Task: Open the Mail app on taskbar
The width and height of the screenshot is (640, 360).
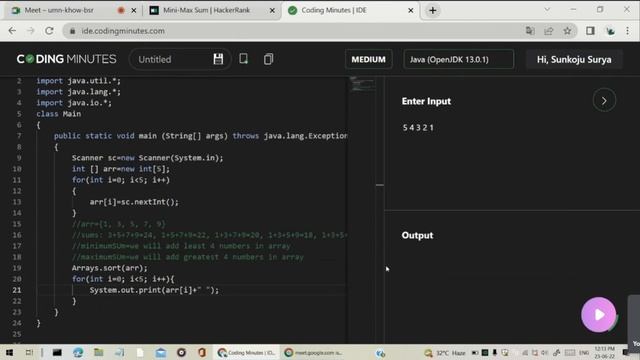Action: pos(161,352)
